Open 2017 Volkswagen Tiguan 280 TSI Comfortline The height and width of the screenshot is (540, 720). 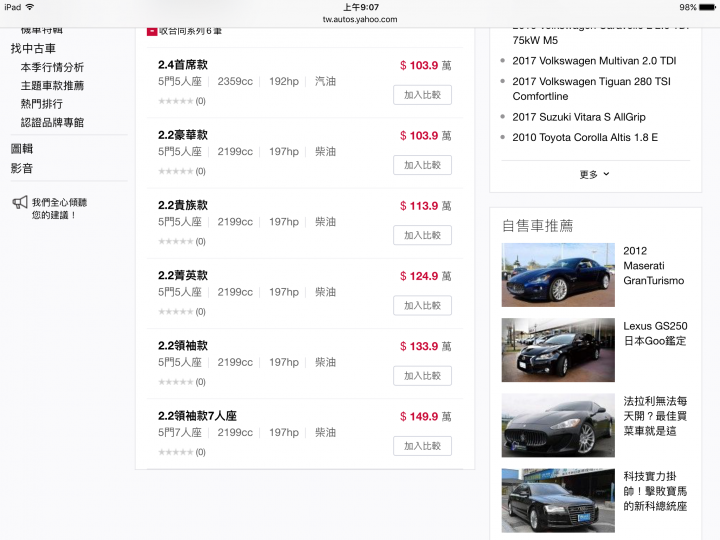tap(591, 89)
